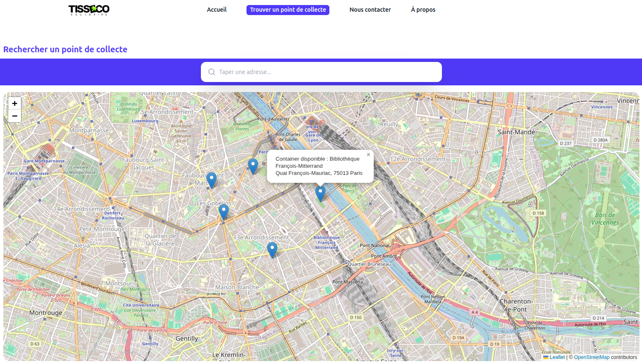Click the marker in the 13e Arrondissement
This screenshot has width=642, height=364.
pyautogui.click(x=272, y=248)
